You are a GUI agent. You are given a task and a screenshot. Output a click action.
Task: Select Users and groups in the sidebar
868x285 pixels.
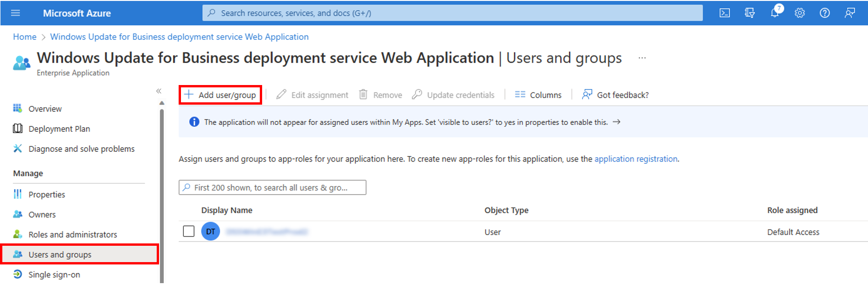[x=79, y=254]
